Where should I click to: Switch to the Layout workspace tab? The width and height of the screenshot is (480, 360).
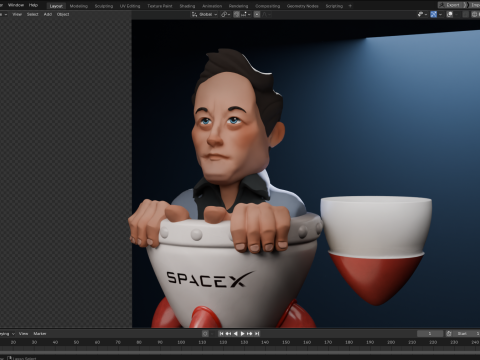click(56, 6)
